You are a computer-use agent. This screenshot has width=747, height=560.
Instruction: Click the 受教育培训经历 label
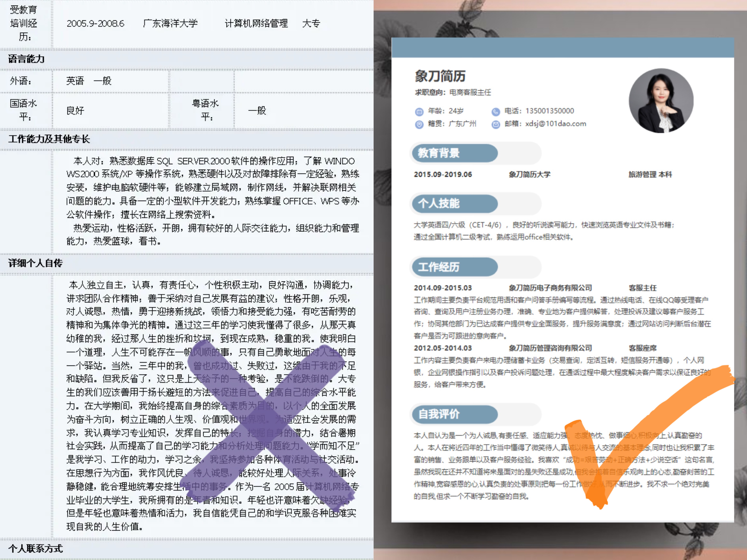coord(23,23)
